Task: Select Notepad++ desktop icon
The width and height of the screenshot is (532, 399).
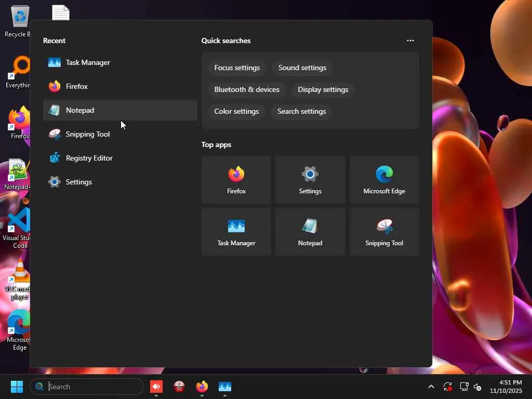Action: [x=17, y=174]
